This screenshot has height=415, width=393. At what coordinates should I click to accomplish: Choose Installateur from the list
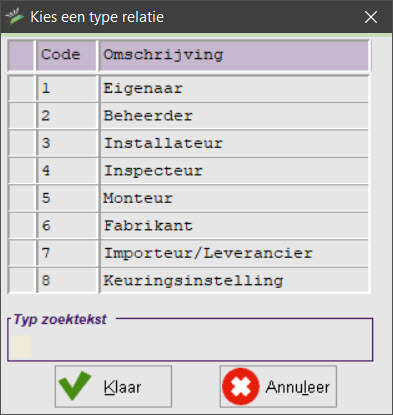point(189,143)
